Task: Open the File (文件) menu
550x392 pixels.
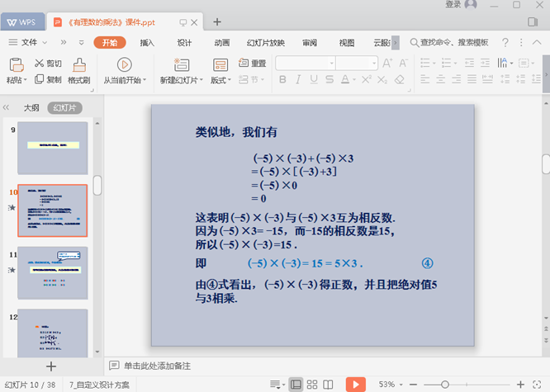Action: coord(28,42)
